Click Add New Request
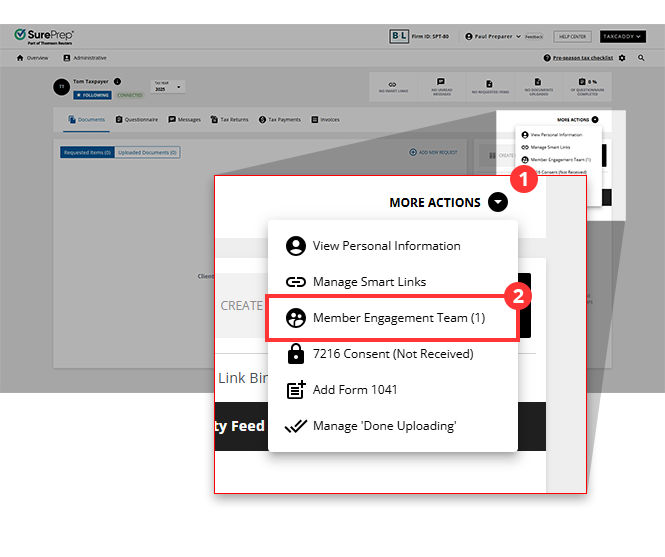 coord(433,152)
